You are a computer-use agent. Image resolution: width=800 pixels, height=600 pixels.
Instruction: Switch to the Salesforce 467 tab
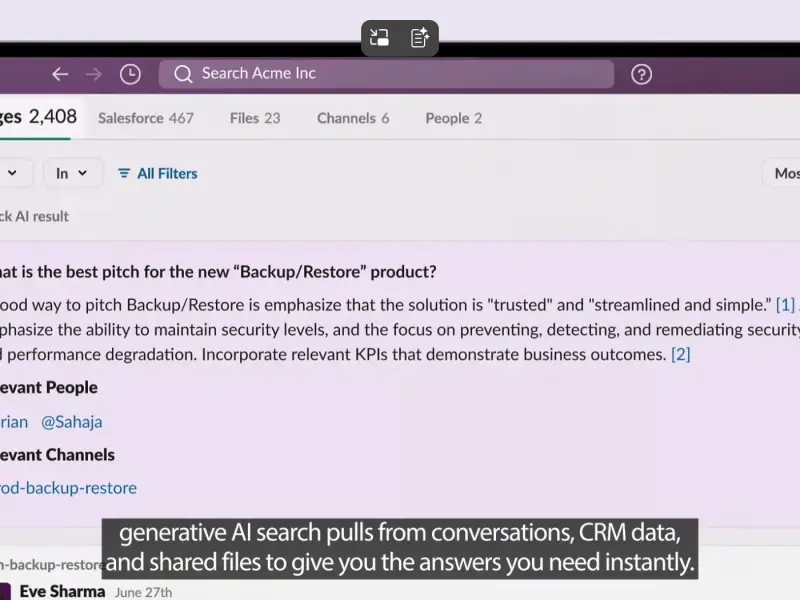pos(146,118)
